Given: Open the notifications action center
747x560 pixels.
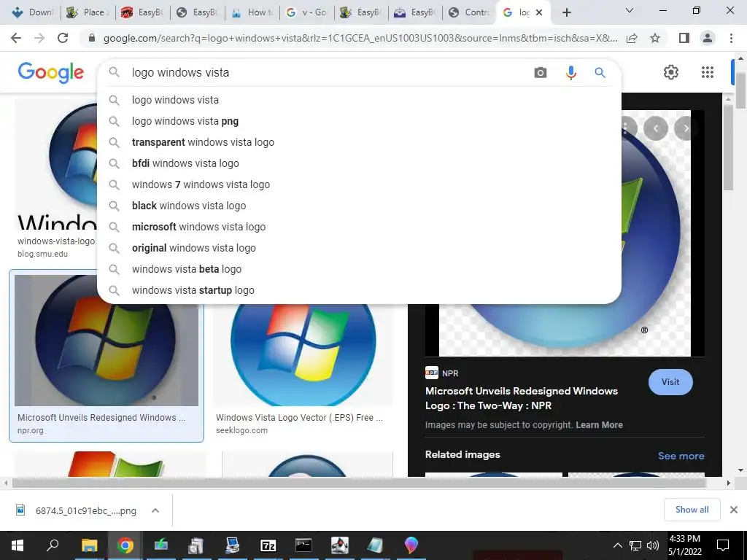Looking at the screenshot, I should (723, 545).
